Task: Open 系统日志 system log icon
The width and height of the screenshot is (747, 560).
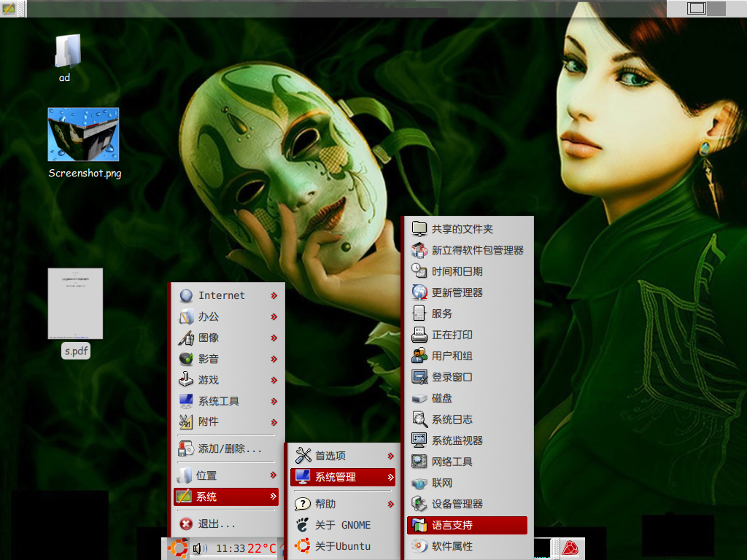Action: coord(419,419)
